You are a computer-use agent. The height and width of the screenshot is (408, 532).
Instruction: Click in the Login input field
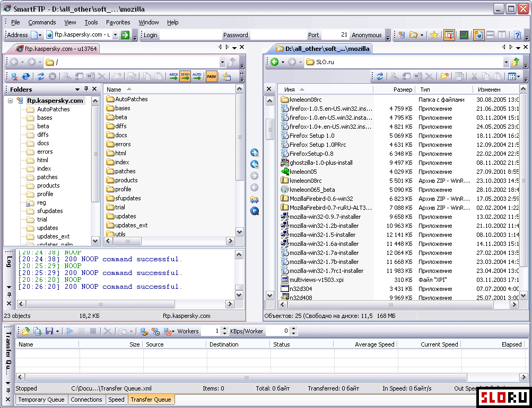click(190, 35)
